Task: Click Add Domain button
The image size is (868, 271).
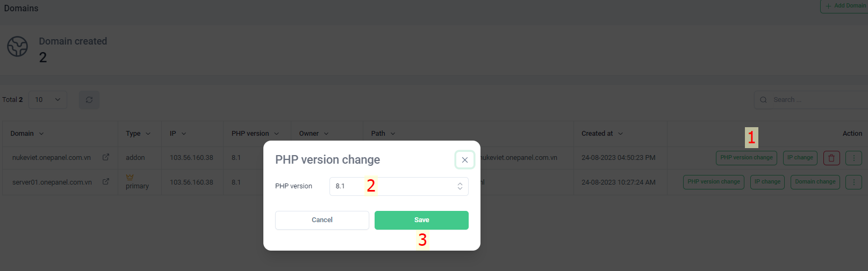Action: tap(845, 6)
